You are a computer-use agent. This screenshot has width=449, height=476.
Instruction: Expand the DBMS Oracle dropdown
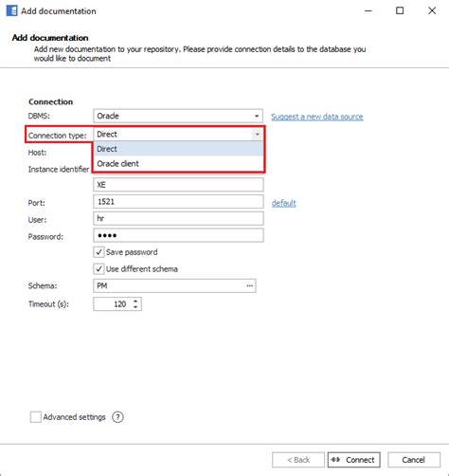point(257,116)
